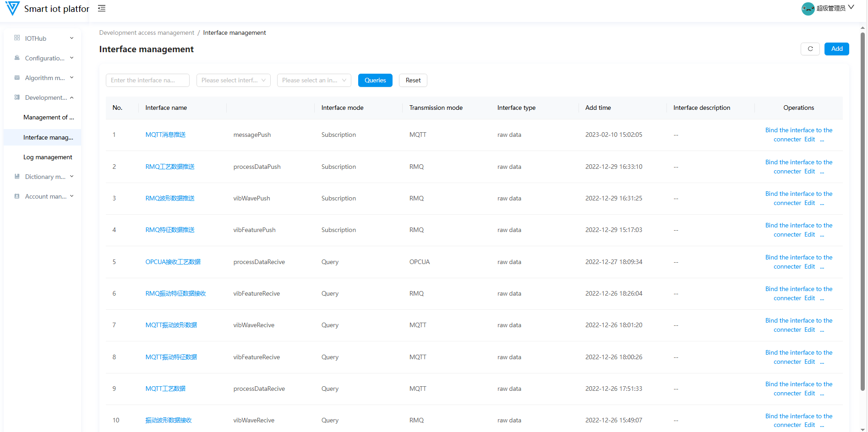Image resolution: width=868 pixels, height=432 pixels.
Task: Click the Reset button
Action: pyautogui.click(x=413, y=80)
